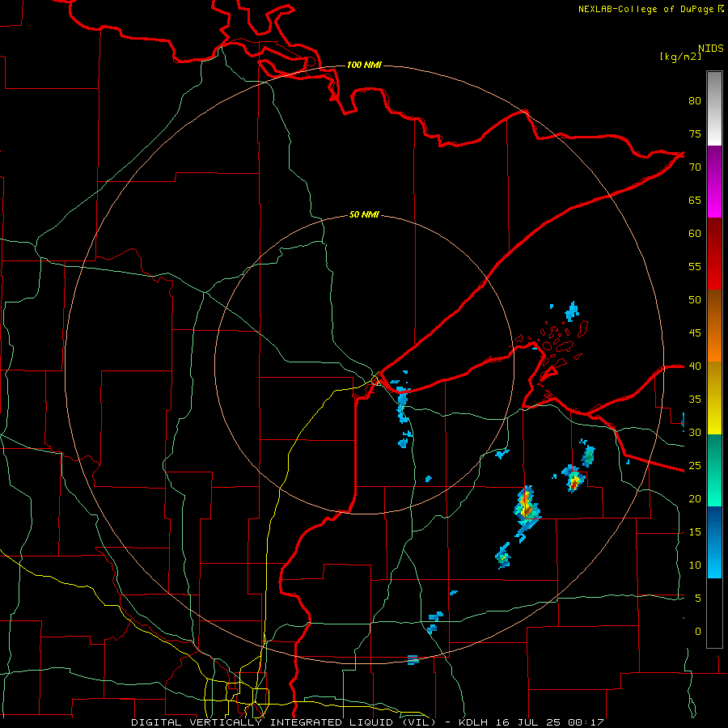The width and height of the screenshot is (728, 728).
Task: Click the 50 NMI range ring label
Action: 364,214
